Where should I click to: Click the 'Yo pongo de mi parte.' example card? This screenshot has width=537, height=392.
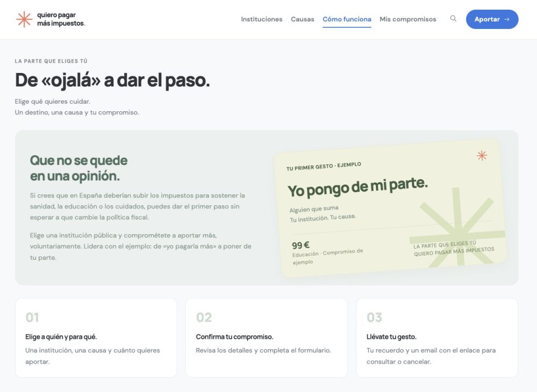390,208
